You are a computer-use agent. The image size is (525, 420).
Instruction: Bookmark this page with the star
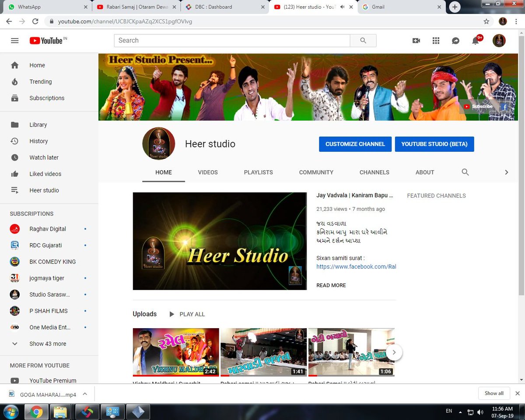click(486, 21)
